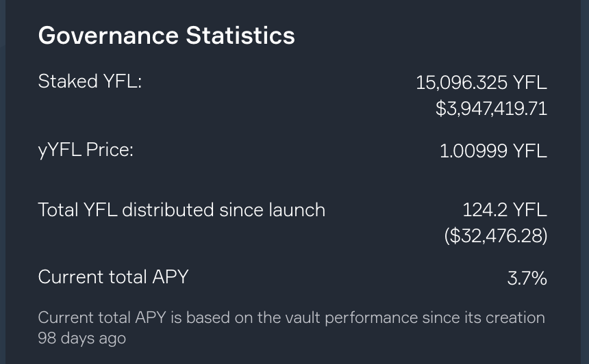
Task: Click the word Governance in the heading
Action: point(108,36)
